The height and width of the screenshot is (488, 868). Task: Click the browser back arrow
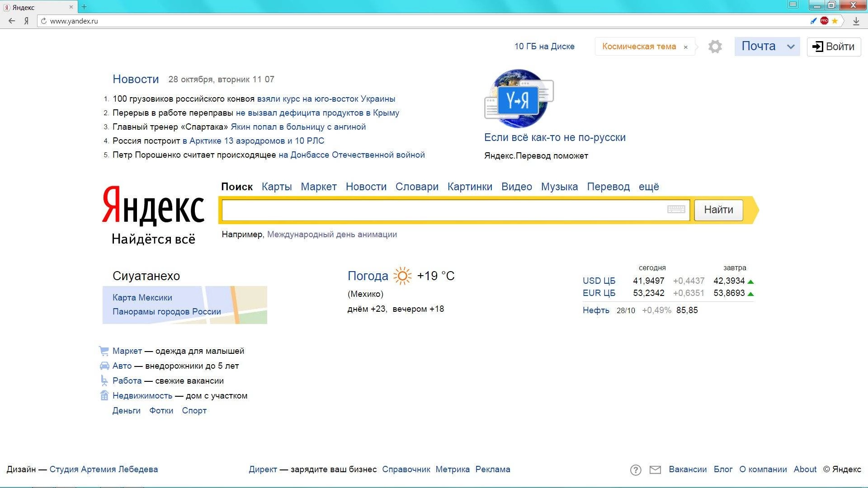click(x=12, y=21)
